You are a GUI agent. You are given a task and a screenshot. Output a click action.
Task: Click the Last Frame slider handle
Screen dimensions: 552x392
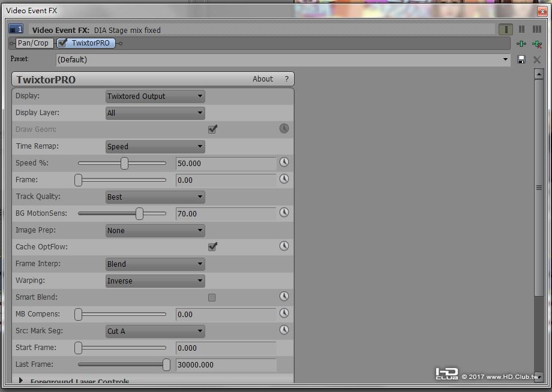pos(167,364)
